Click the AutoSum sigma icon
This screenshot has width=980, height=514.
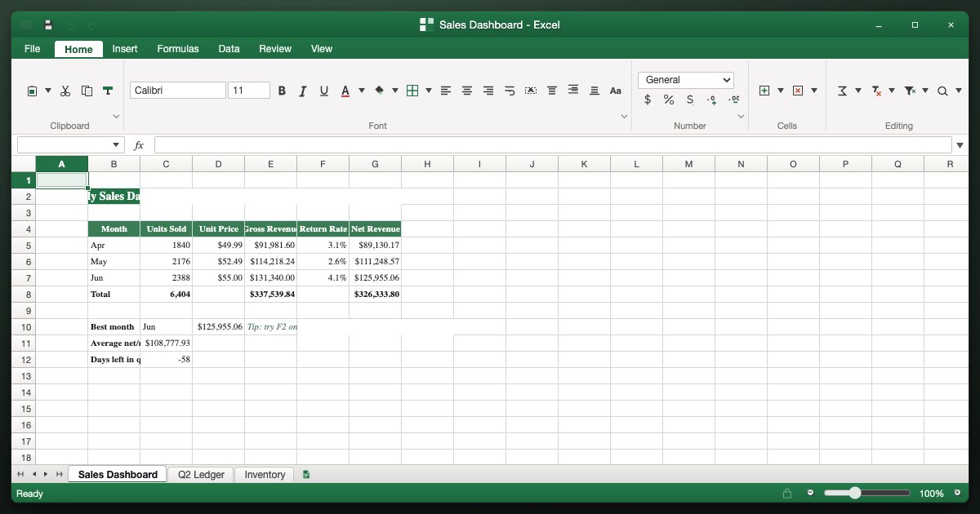pyautogui.click(x=842, y=91)
